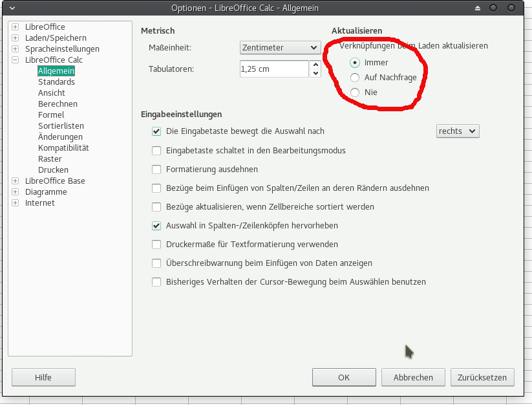The height and width of the screenshot is (405, 532).
Task: Click the Tabulatoren input field
Action: pos(274,69)
